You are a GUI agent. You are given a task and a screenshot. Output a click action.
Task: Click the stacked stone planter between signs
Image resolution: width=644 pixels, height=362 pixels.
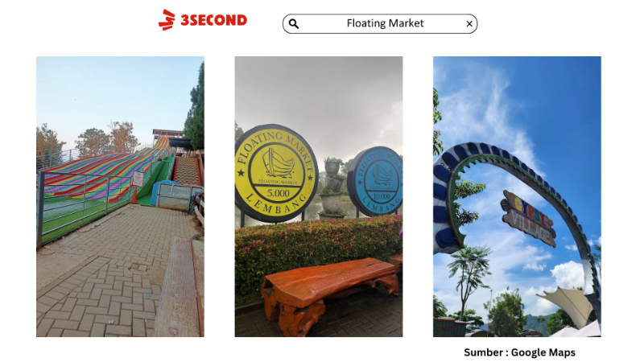point(332,187)
